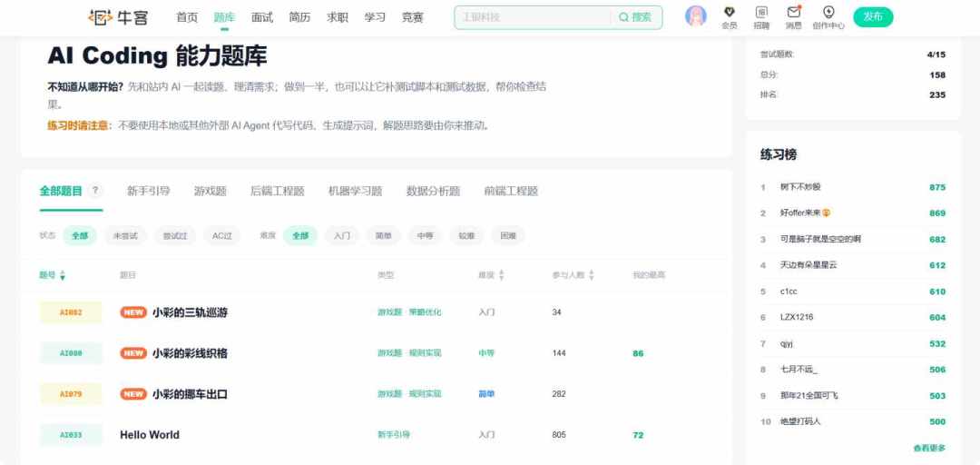Open leaderboard user LZX1216
This screenshot has height=465, width=980.
(x=797, y=317)
